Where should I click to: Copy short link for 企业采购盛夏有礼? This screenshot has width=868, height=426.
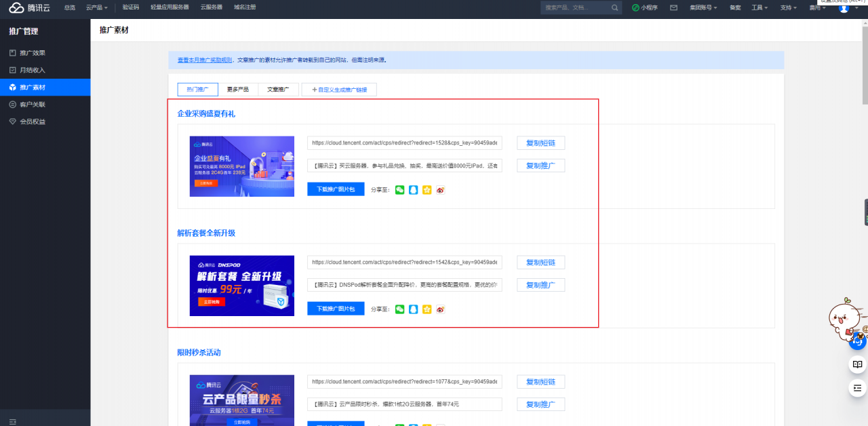pos(541,143)
